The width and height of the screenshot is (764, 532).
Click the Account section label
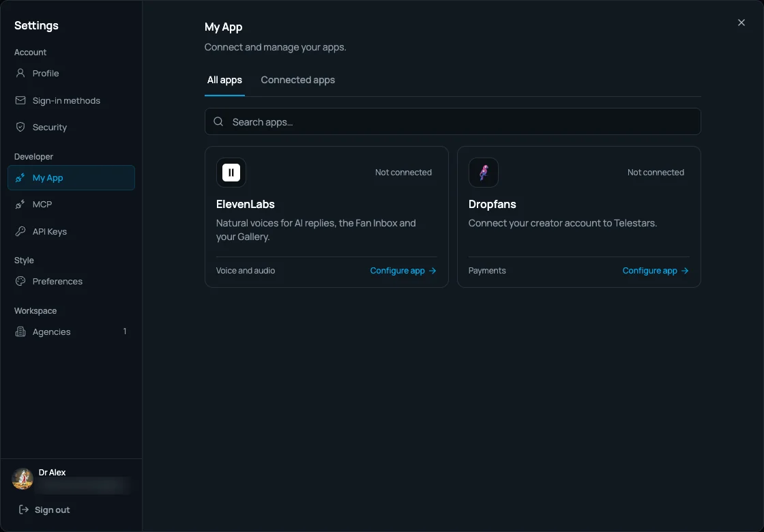click(x=30, y=52)
